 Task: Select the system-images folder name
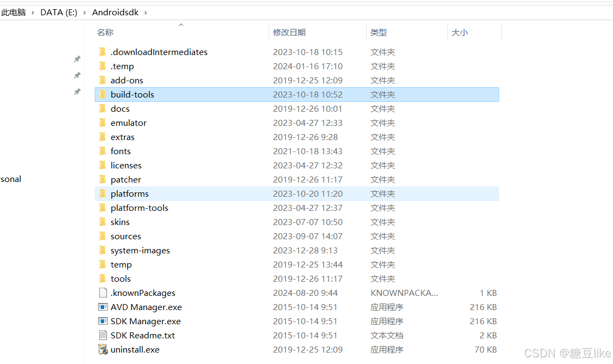point(141,251)
